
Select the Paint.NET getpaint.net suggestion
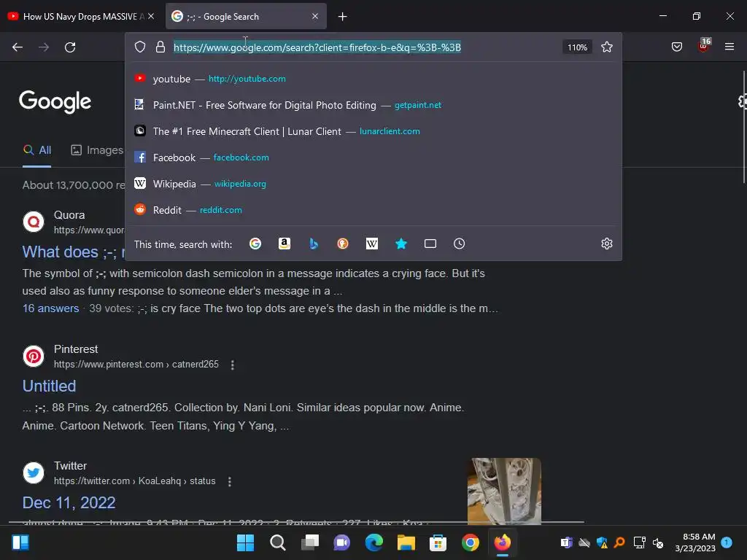373,105
